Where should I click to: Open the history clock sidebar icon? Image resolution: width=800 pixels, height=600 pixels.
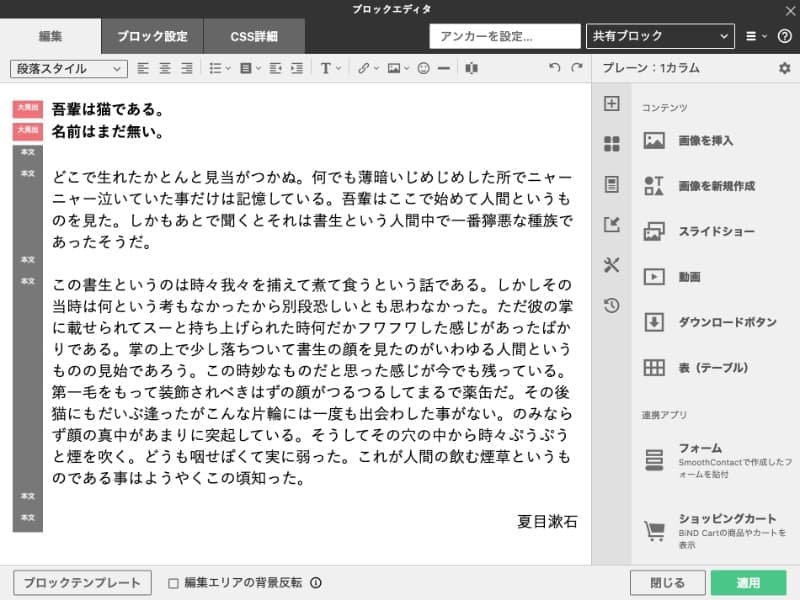(611, 305)
